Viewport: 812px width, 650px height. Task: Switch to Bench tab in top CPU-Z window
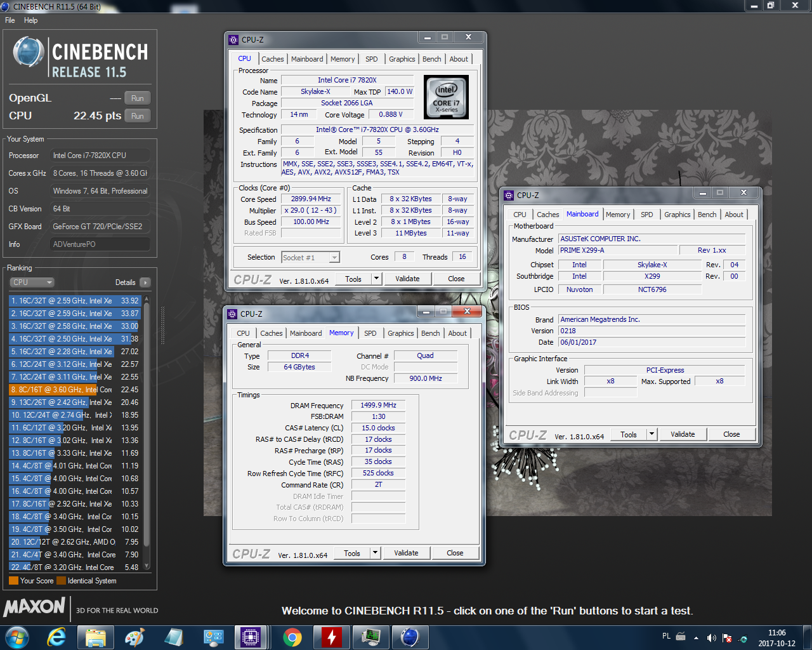pyautogui.click(x=431, y=59)
